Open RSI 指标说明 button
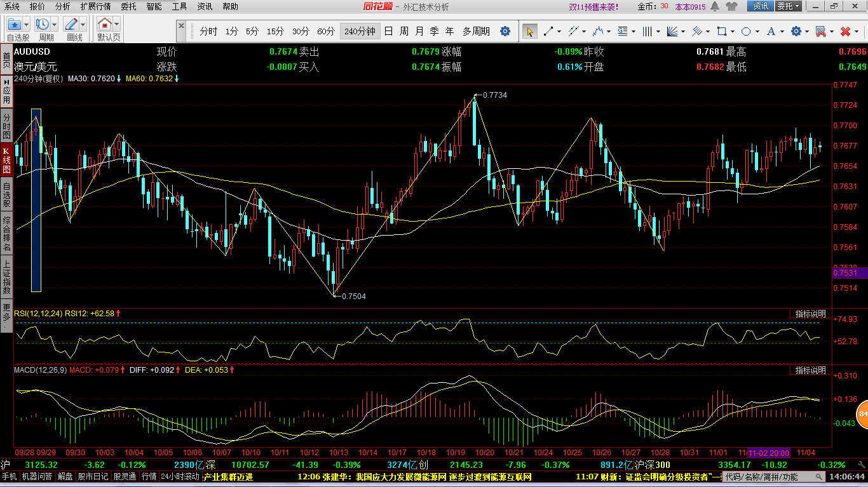868x487 pixels. click(810, 314)
